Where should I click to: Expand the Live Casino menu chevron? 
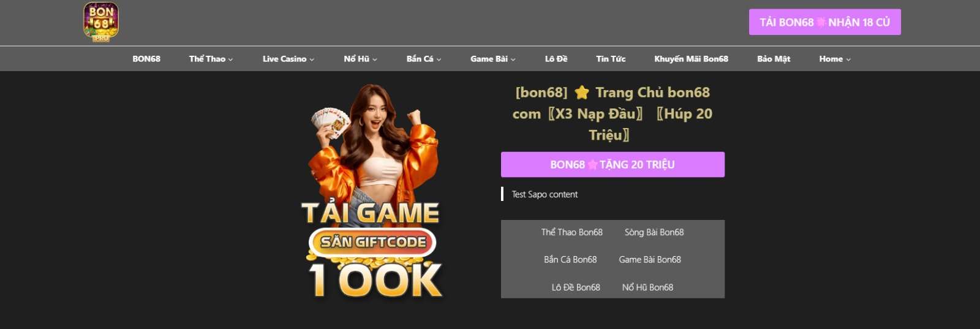312,59
